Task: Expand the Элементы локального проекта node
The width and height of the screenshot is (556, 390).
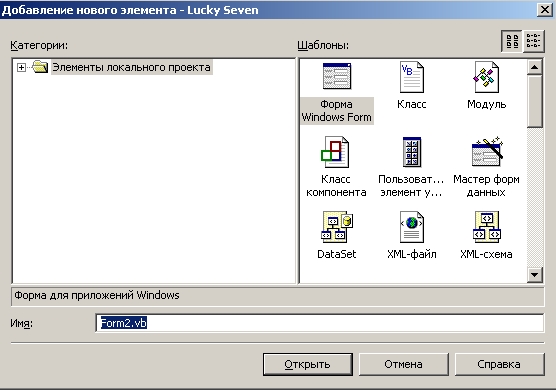Action: tap(21, 67)
